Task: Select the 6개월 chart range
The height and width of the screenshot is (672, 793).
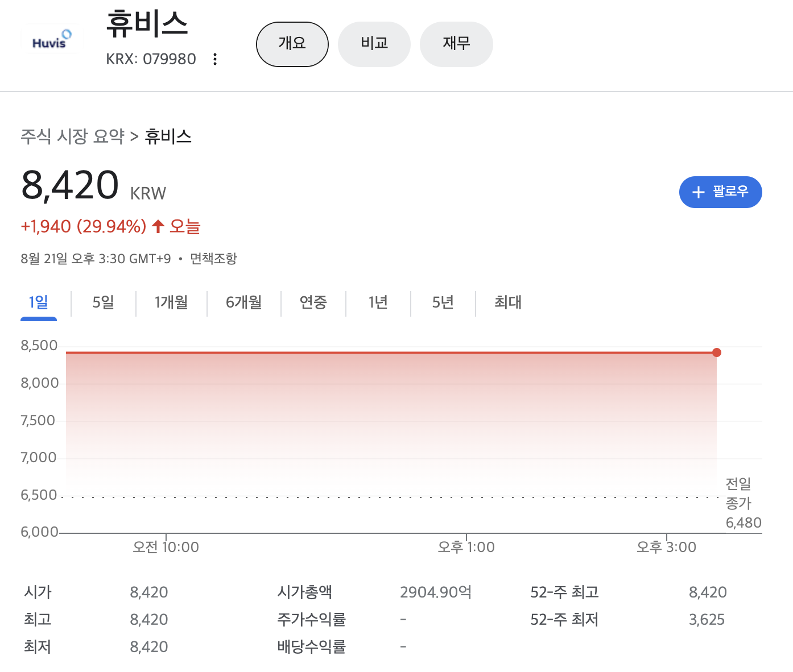Action: tap(243, 302)
